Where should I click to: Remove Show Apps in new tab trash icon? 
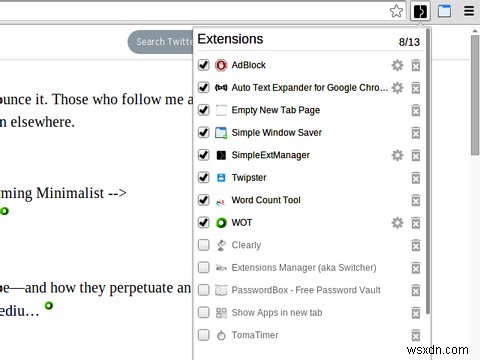[x=416, y=313]
